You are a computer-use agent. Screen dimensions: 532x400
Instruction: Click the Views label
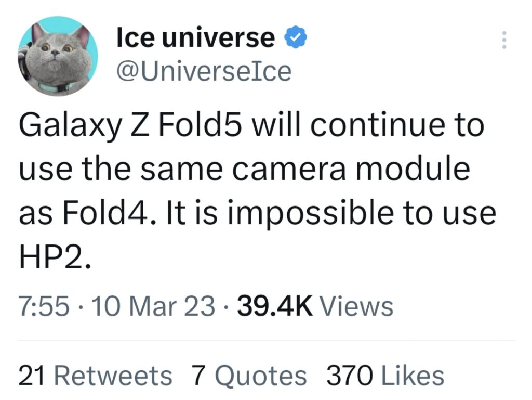tap(356, 306)
